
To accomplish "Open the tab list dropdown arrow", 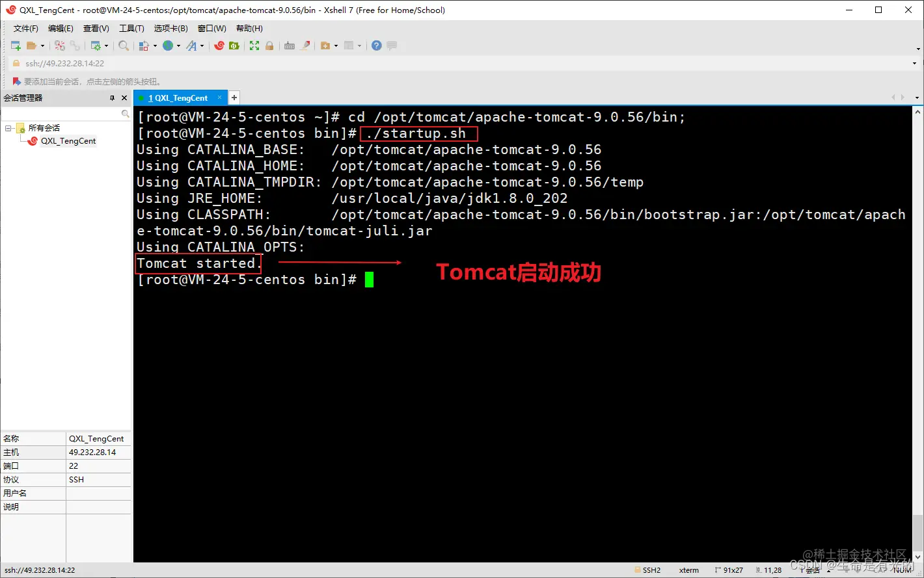I will point(917,98).
